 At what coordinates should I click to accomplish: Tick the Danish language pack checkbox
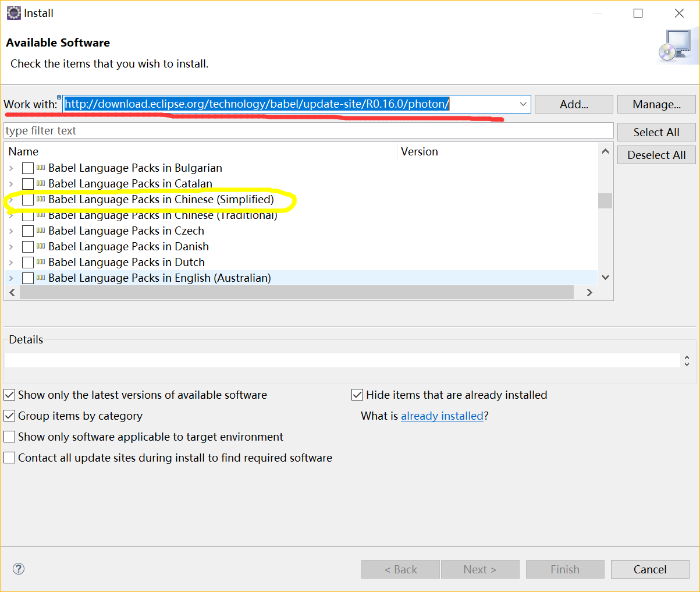click(x=27, y=247)
